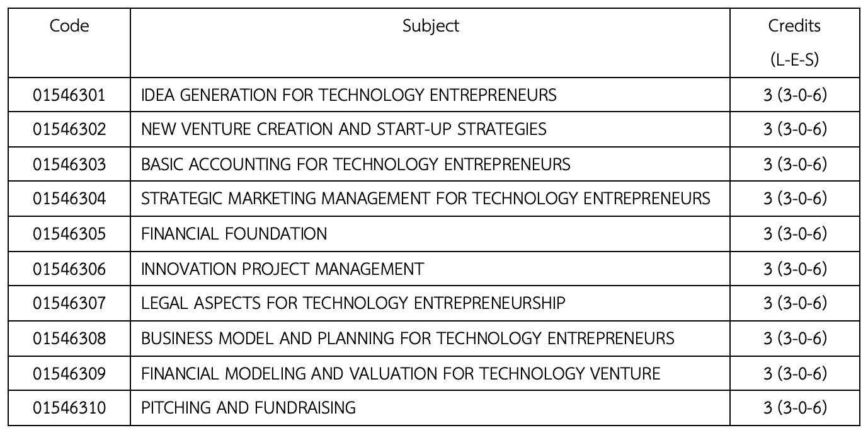Click credits value in course 01546310 row
This screenshot has height=435, width=868.
tap(794, 408)
